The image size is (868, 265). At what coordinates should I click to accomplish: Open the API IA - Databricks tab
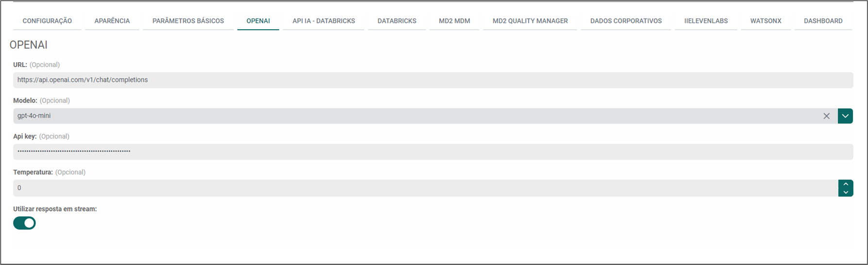[x=323, y=21]
